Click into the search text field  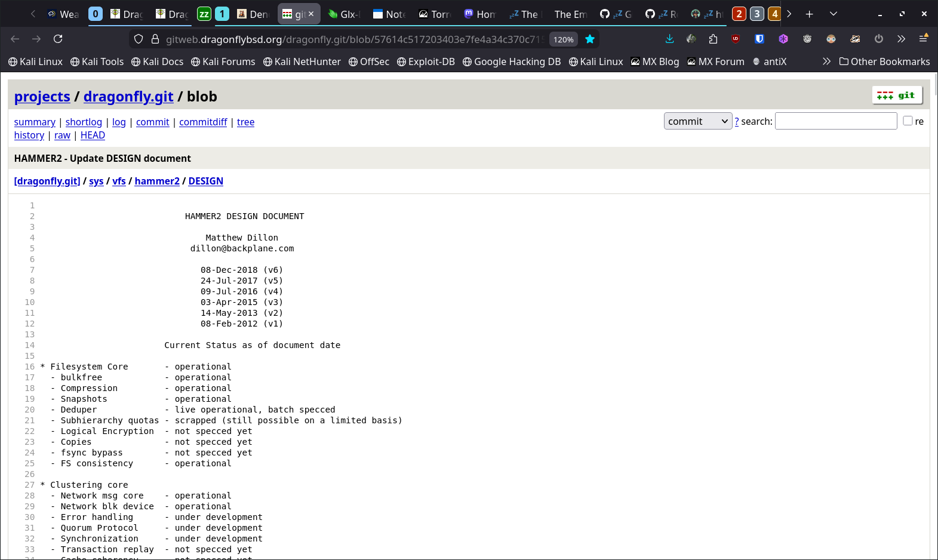[x=835, y=121]
